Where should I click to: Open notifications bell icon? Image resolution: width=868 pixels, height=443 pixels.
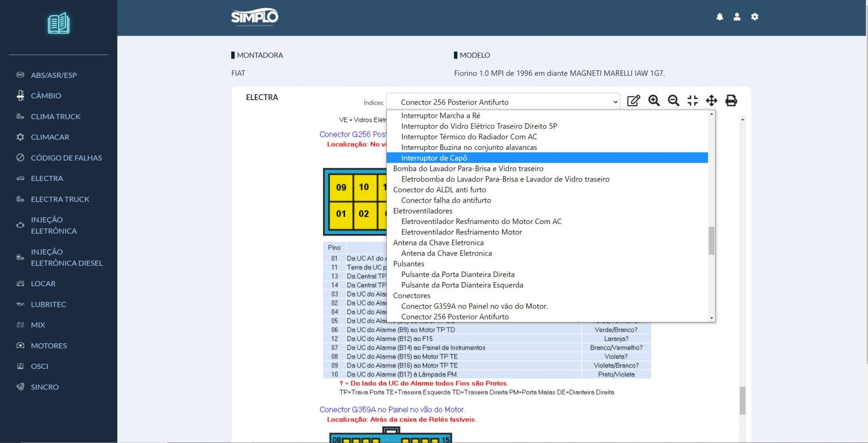click(x=720, y=17)
